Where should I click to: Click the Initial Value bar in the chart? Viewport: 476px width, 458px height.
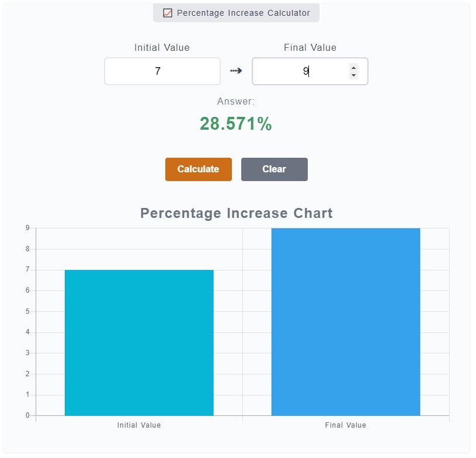click(139, 342)
